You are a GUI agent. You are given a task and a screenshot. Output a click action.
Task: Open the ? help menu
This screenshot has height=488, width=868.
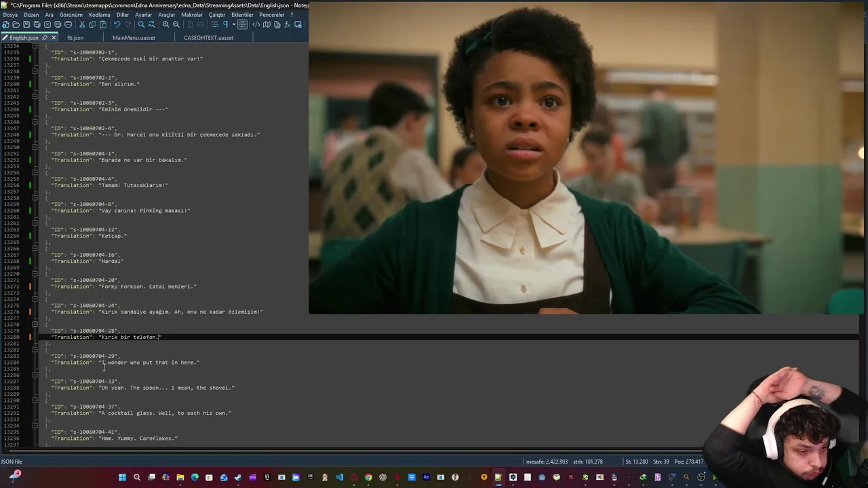[292, 15]
